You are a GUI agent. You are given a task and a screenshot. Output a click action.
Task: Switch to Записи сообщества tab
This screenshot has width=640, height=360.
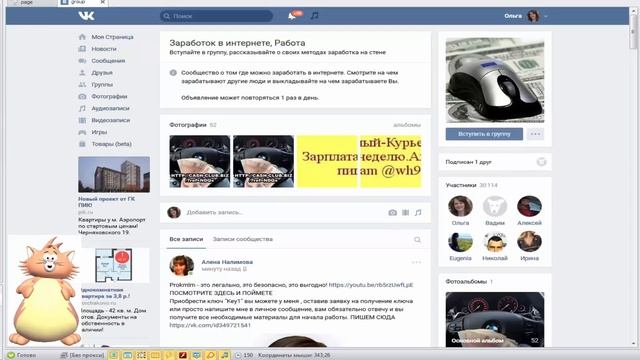(242, 239)
